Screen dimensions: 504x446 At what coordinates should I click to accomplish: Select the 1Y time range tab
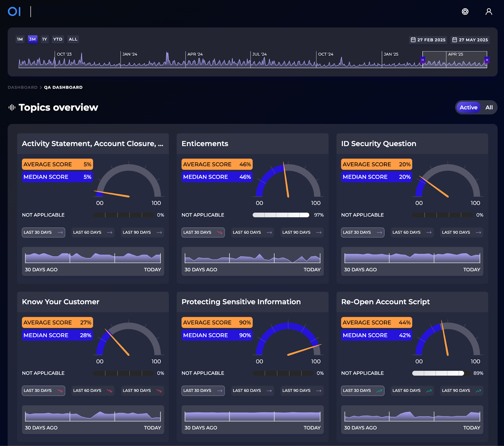point(44,39)
